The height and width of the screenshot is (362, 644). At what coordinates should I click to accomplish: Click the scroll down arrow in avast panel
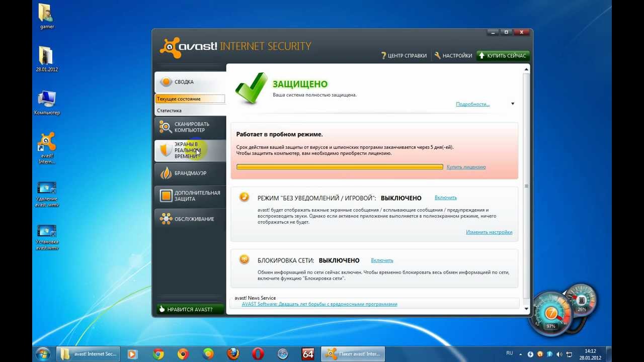pos(526,309)
